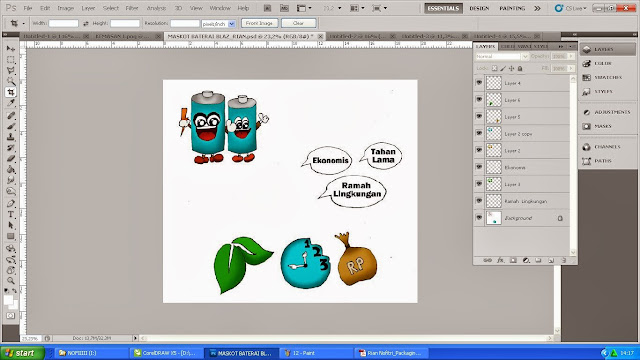Open Adjustments panel from dock
The width and height of the screenshot is (640, 360).
607,112
